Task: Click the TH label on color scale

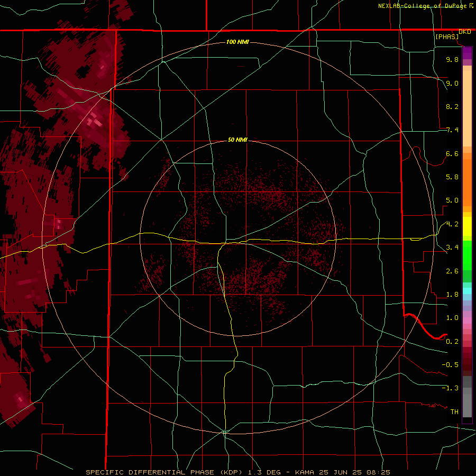Action: tap(454, 412)
